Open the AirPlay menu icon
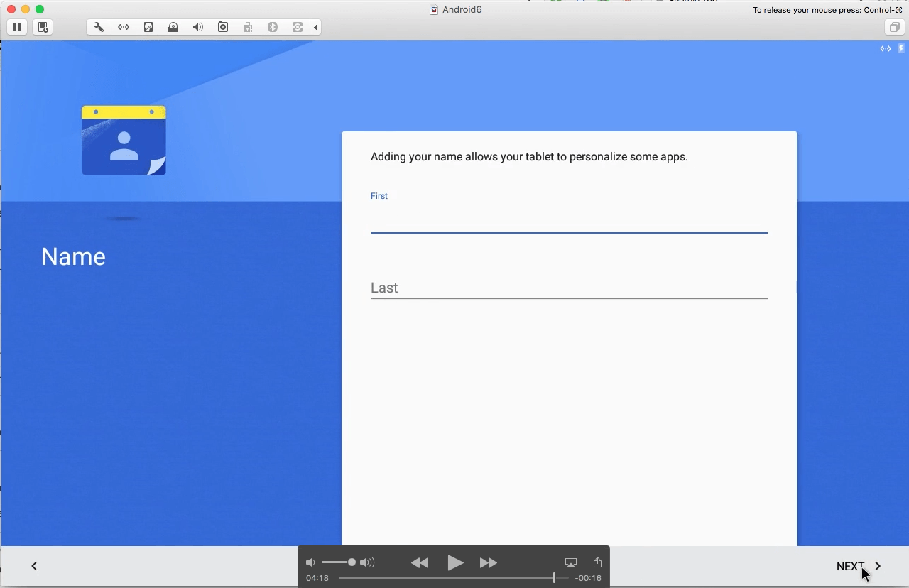The height and width of the screenshot is (588, 909). pos(571,562)
